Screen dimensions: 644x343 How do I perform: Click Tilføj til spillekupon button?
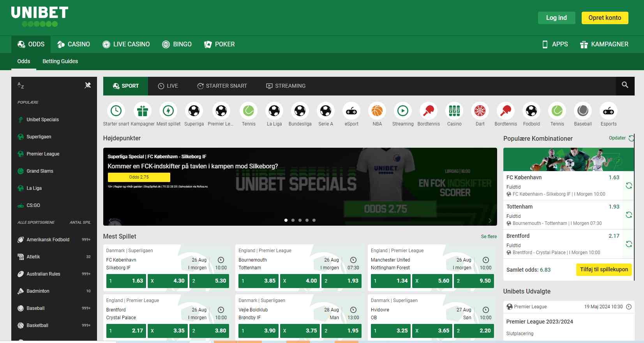click(604, 270)
